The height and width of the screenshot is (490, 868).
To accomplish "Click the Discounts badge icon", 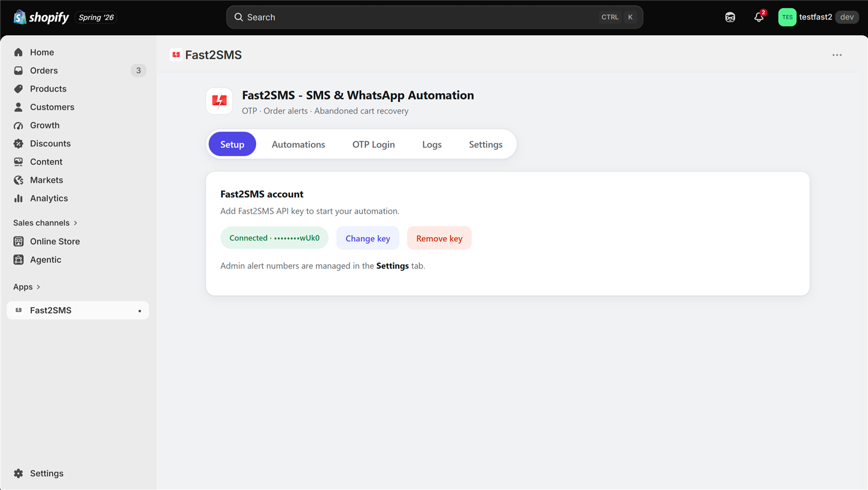I will coord(18,143).
